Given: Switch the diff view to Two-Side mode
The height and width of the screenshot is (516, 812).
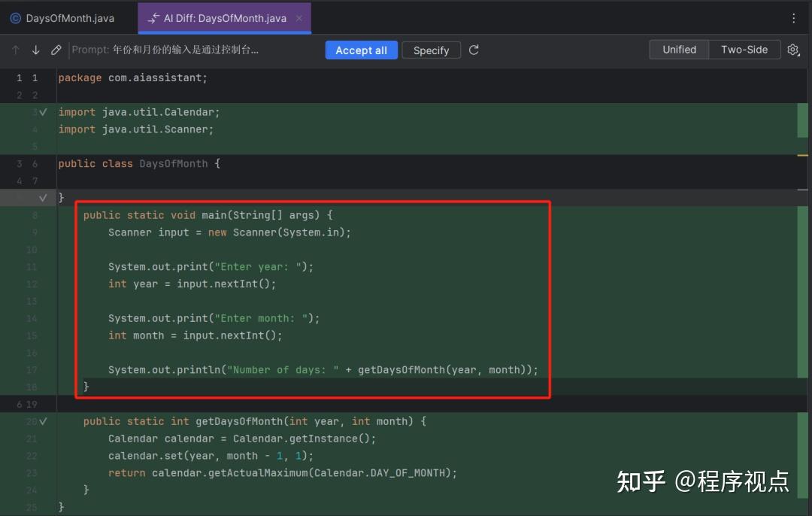Looking at the screenshot, I should point(744,49).
